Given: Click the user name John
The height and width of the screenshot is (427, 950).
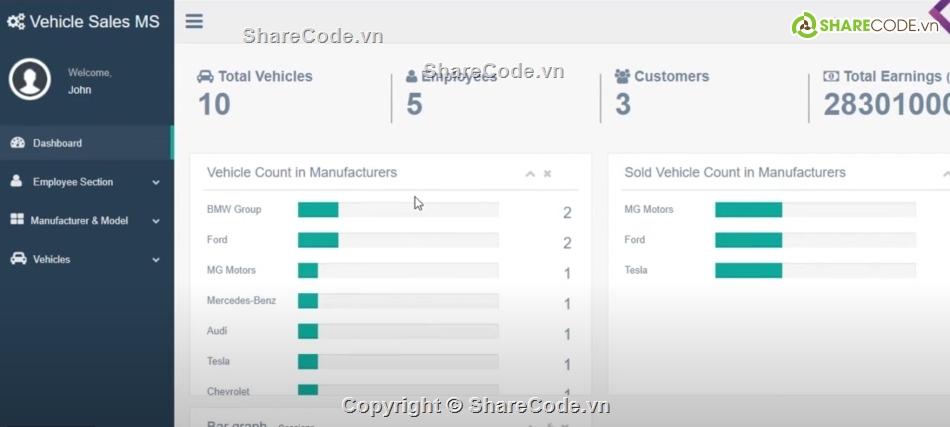Looking at the screenshot, I should coord(79,90).
